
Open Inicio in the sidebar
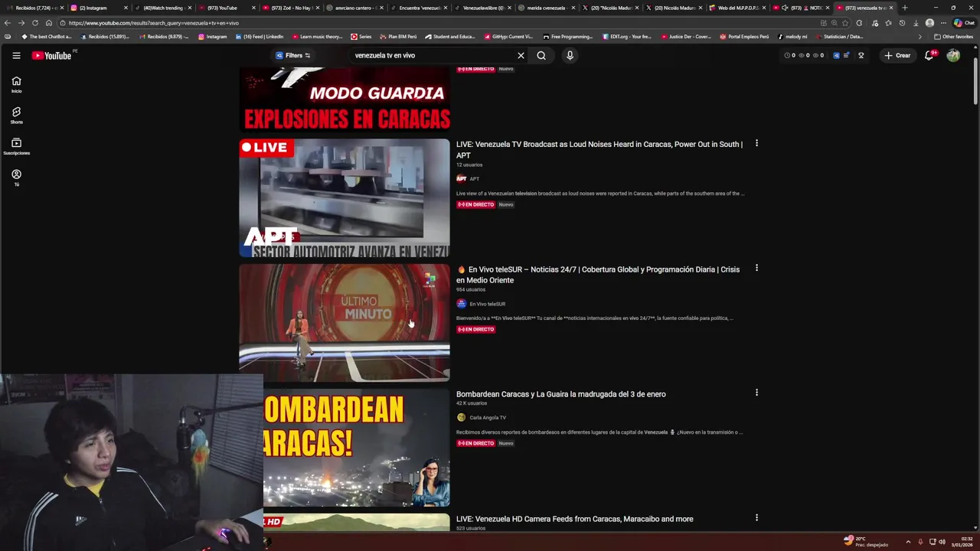16,84
